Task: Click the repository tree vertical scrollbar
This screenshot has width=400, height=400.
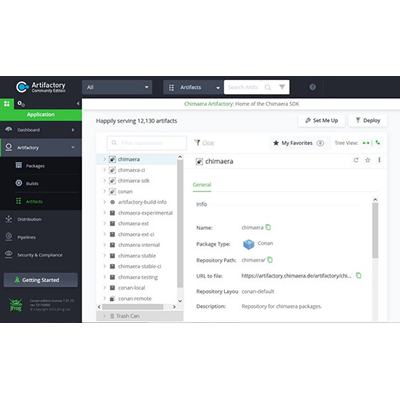Action: click(180, 223)
